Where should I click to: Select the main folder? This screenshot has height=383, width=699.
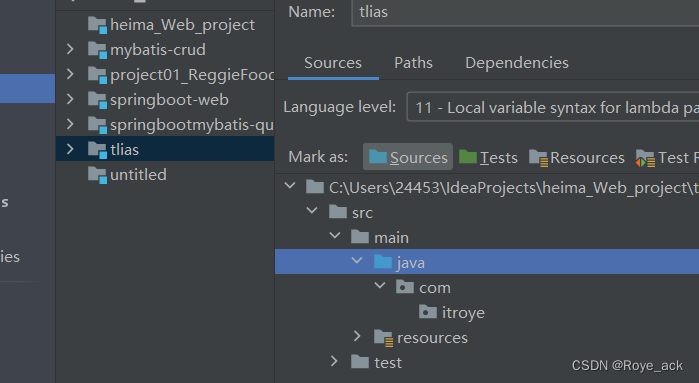point(391,238)
